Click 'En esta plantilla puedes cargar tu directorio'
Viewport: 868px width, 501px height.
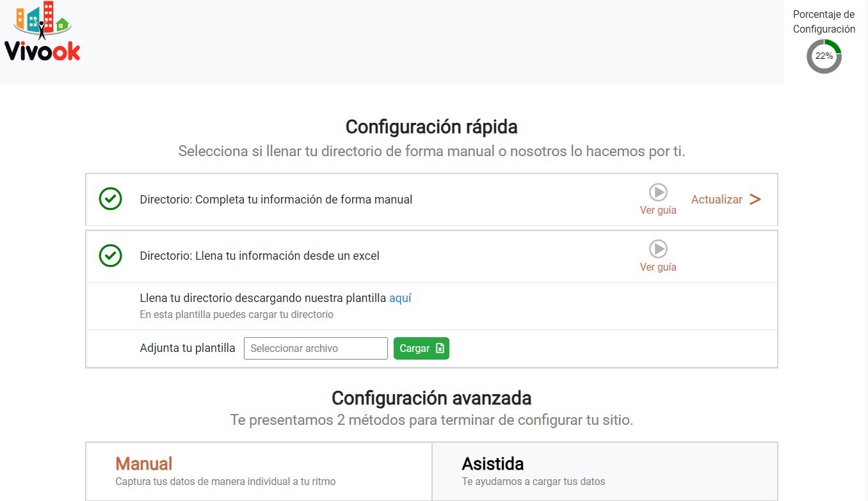click(x=237, y=315)
